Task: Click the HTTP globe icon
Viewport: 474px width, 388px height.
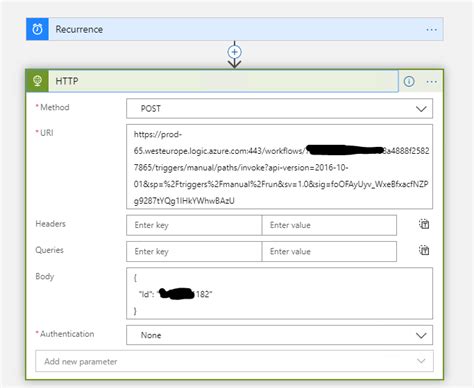Action: [x=37, y=81]
